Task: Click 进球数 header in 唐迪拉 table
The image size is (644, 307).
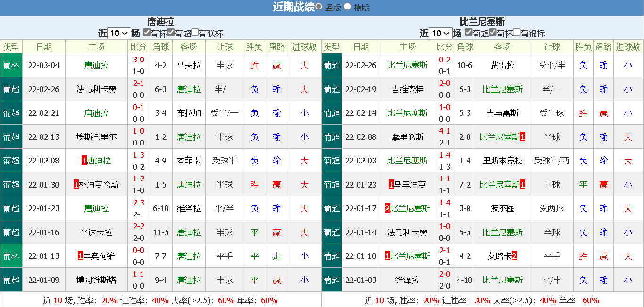Action: click(304, 47)
